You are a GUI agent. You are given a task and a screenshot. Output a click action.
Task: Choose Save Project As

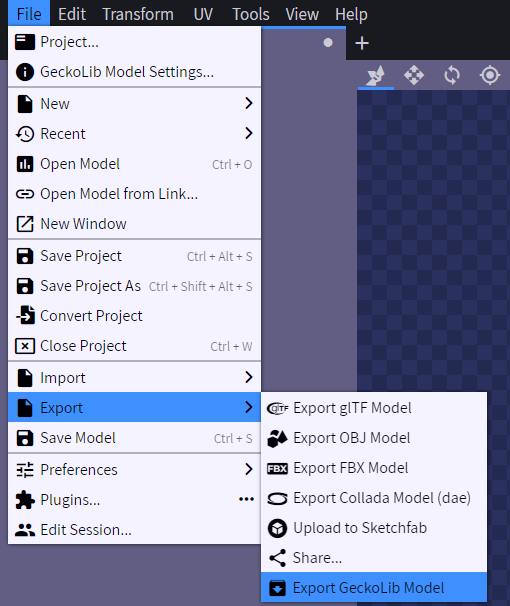[x=134, y=286]
